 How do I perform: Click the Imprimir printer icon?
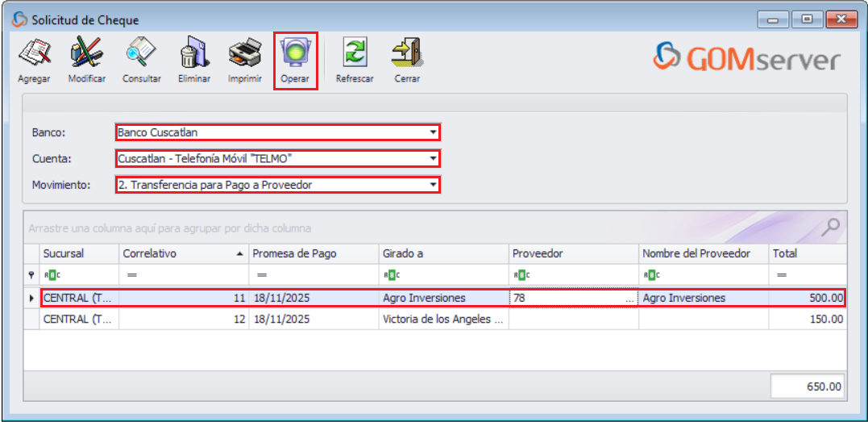coord(245,53)
